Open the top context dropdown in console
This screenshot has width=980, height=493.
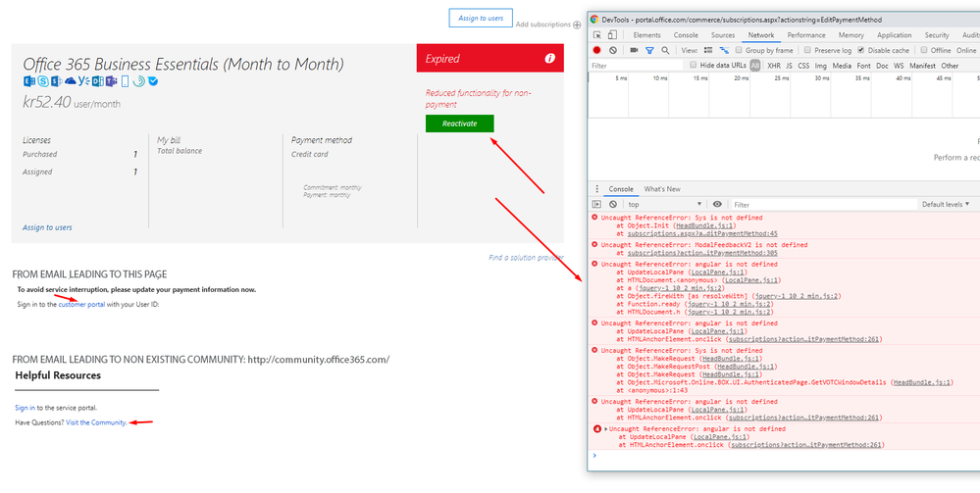coord(664,204)
